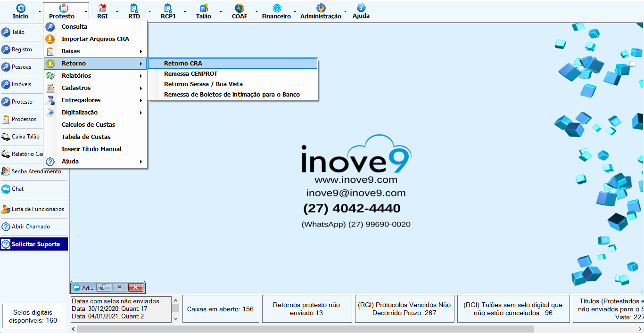This screenshot has height=333, width=644.
Task: Click Protocolos Vencidos Não Decorrido Prazo panel
Action: 405,309
